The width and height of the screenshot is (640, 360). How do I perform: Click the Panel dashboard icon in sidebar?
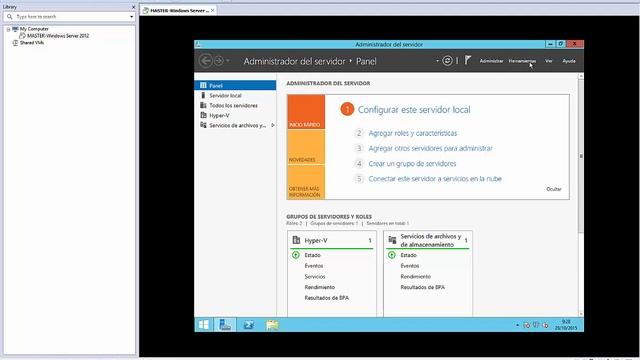click(203, 85)
